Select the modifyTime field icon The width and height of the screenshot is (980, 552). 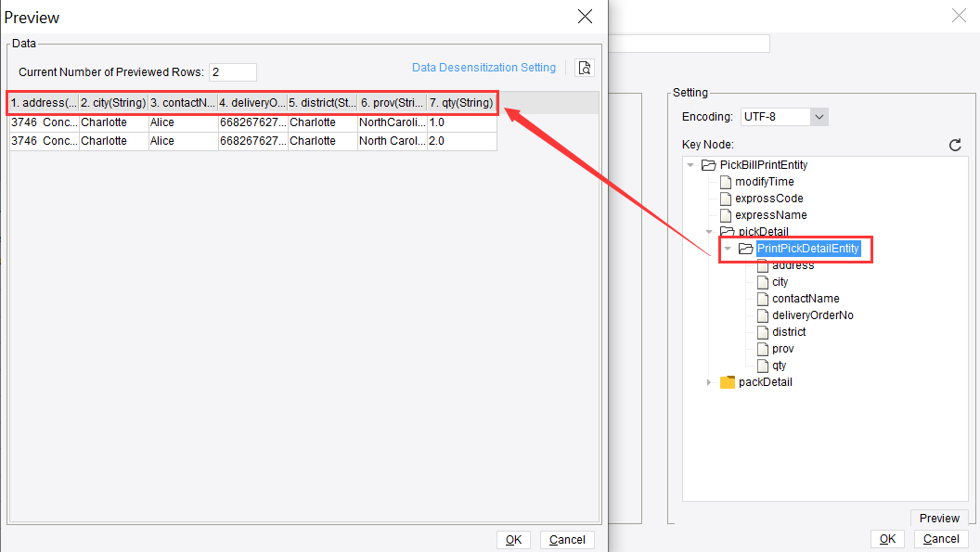coord(725,181)
